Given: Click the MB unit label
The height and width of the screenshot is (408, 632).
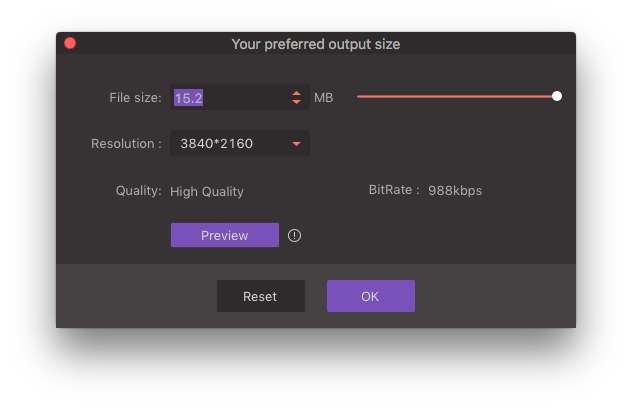Looking at the screenshot, I should tap(323, 98).
